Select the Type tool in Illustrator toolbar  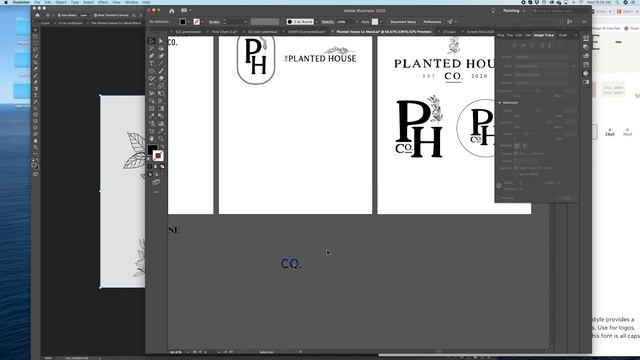pyautogui.click(x=151, y=63)
